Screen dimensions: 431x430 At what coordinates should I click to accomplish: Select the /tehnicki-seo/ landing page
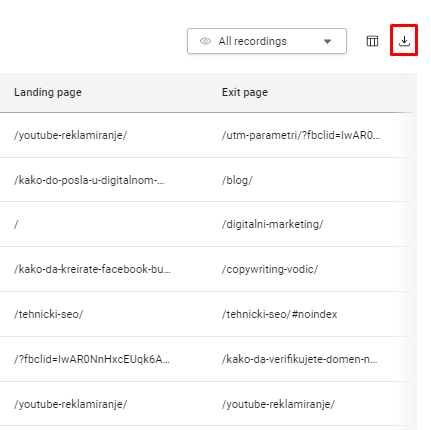(x=48, y=314)
